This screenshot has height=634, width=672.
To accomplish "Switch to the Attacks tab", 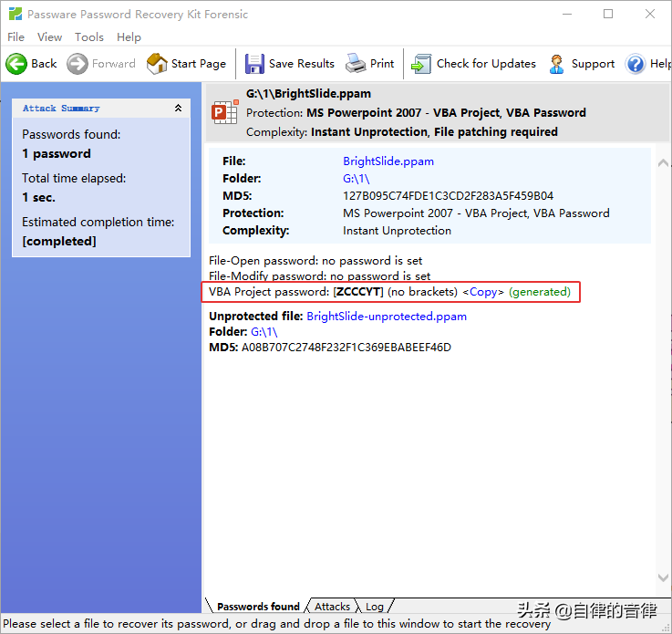I will pyautogui.click(x=332, y=607).
